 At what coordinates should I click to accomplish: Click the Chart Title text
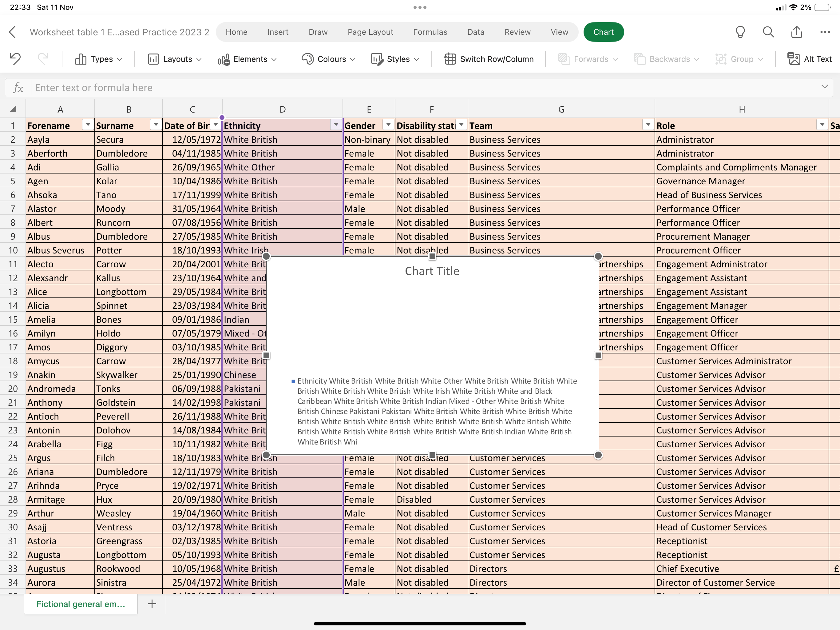[432, 271]
